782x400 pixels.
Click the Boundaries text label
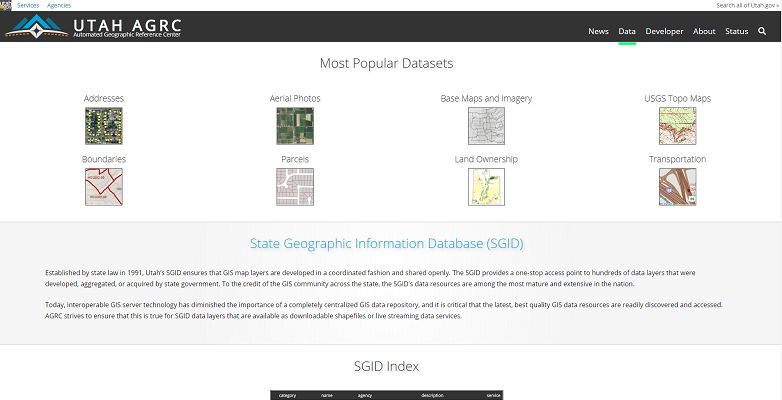pos(104,159)
